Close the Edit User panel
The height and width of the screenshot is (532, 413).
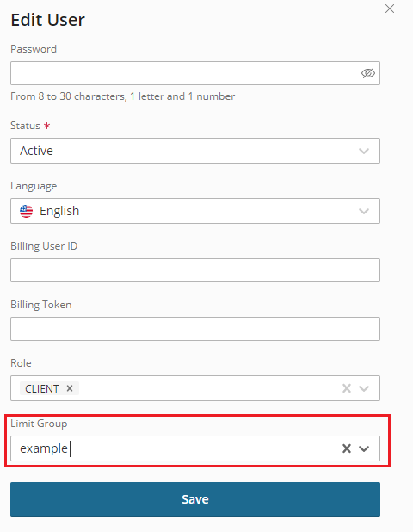click(x=390, y=9)
